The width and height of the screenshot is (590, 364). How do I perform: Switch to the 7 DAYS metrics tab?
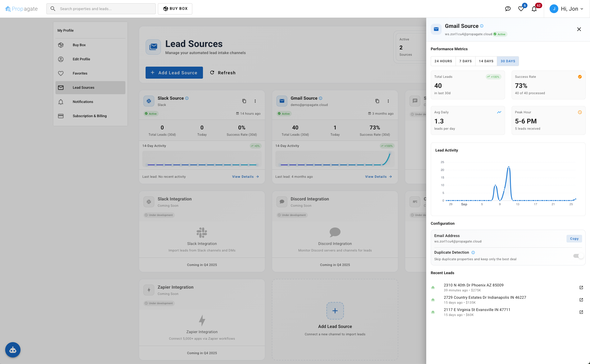[465, 61]
